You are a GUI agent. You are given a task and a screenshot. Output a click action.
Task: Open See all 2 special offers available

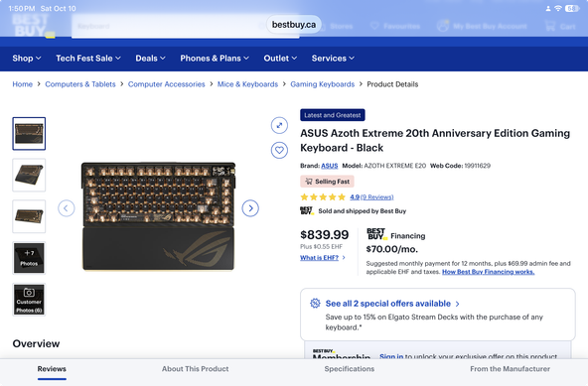392,304
